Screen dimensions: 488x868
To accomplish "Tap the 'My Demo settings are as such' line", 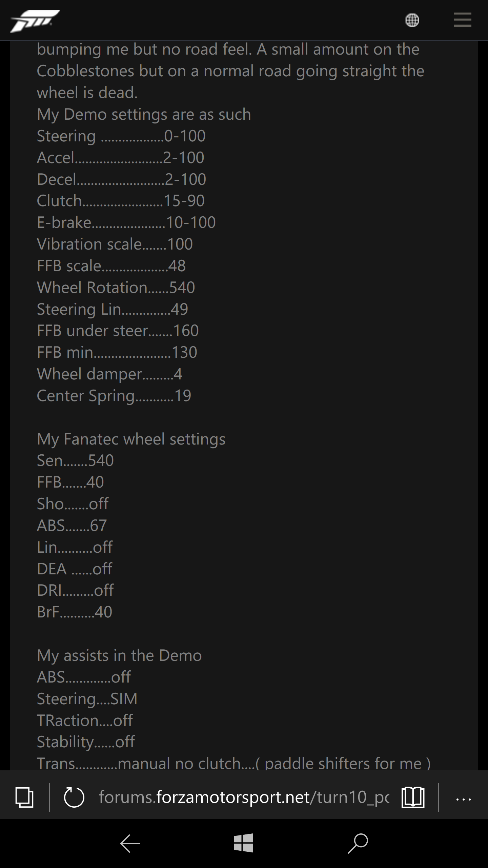I will [144, 114].
